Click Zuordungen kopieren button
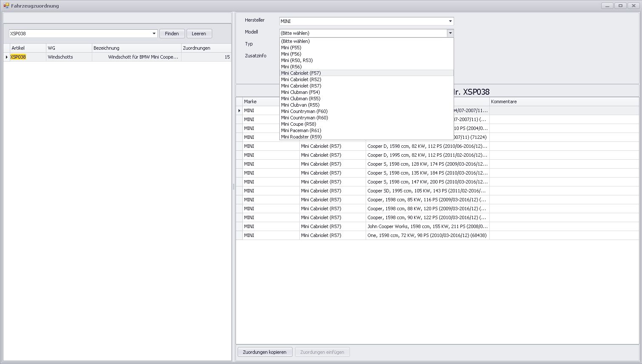This screenshot has height=364, width=642. point(264,352)
